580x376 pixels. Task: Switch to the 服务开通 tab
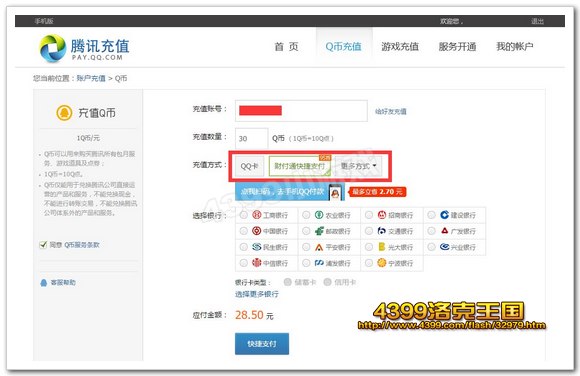[x=457, y=47]
